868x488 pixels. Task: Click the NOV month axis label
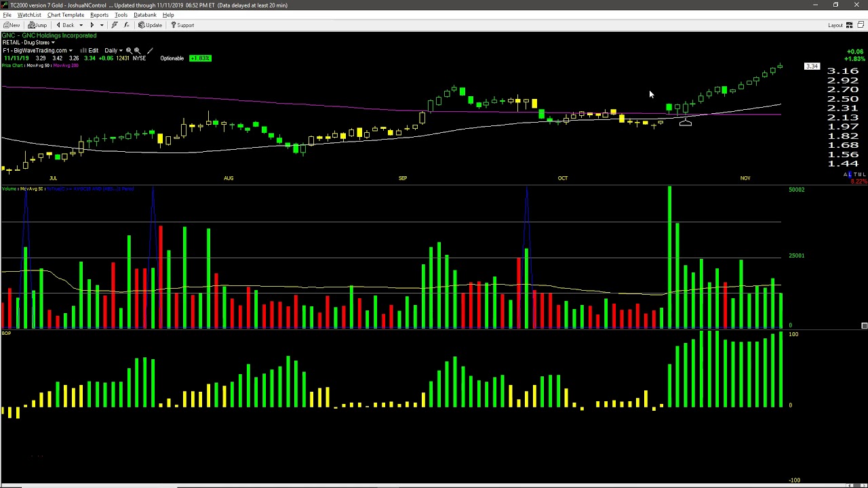(745, 178)
